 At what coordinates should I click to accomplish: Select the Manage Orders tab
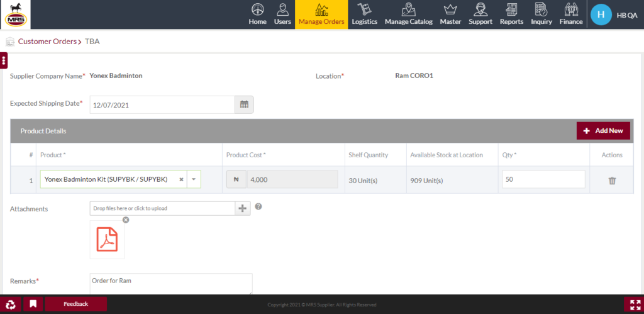coord(321,14)
